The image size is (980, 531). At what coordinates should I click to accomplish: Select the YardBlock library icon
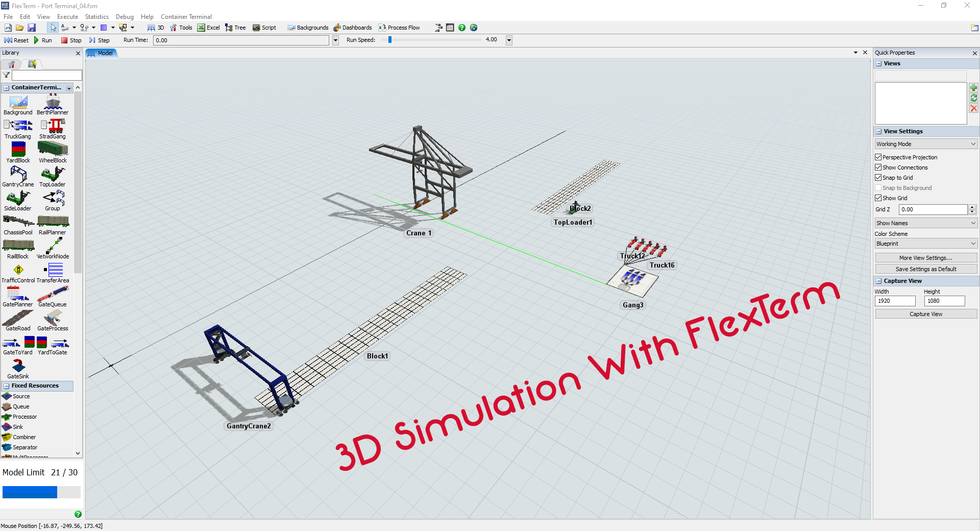(x=18, y=150)
